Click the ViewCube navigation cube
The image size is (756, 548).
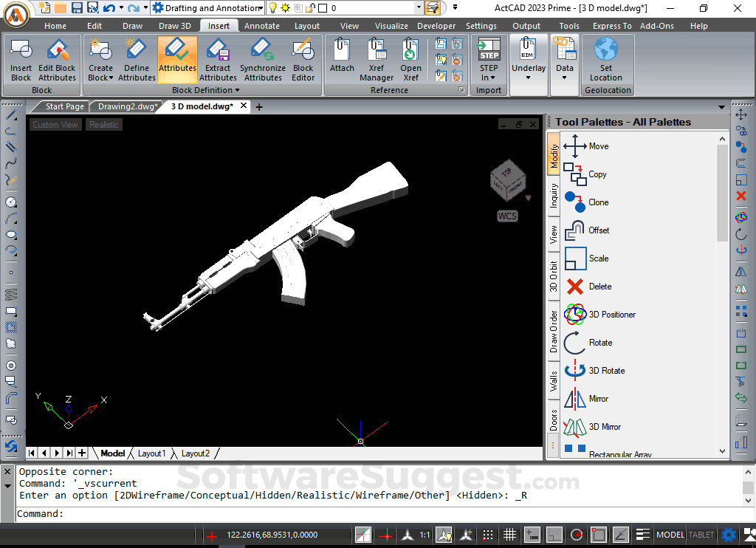[507, 180]
